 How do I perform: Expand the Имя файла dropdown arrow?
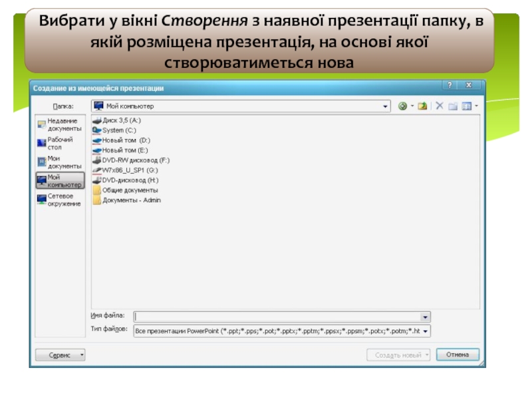click(425, 317)
